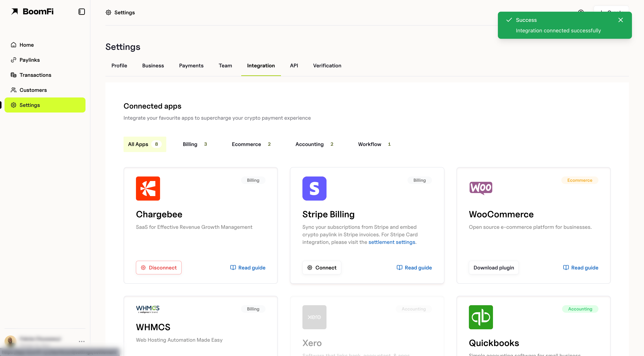Click the Chargebee app logo
Image resolution: width=644 pixels, height=356 pixels.
tap(148, 188)
